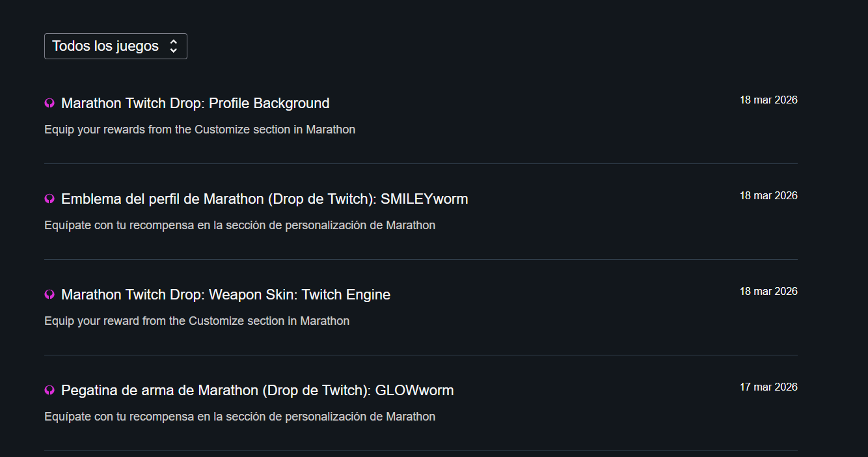Screen dimensions: 868x457
Task: Click the Twitch icon beside GLOWworm sticker entry
Action: (x=49, y=391)
